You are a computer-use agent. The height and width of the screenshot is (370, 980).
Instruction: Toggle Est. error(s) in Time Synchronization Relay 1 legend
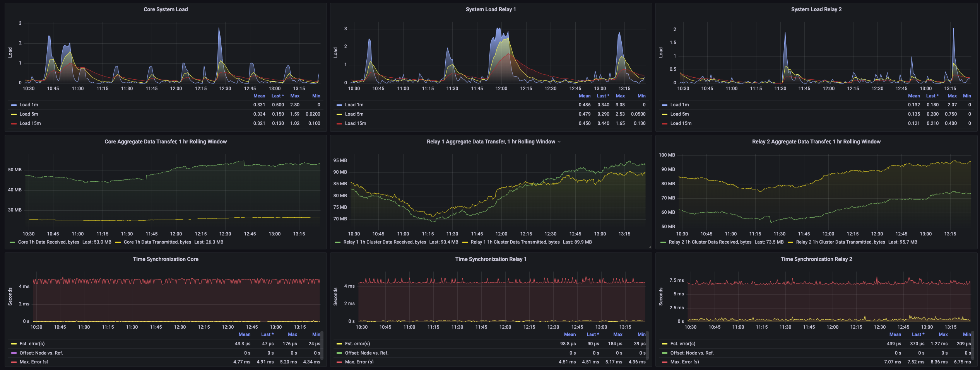click(x=357, y=344)
